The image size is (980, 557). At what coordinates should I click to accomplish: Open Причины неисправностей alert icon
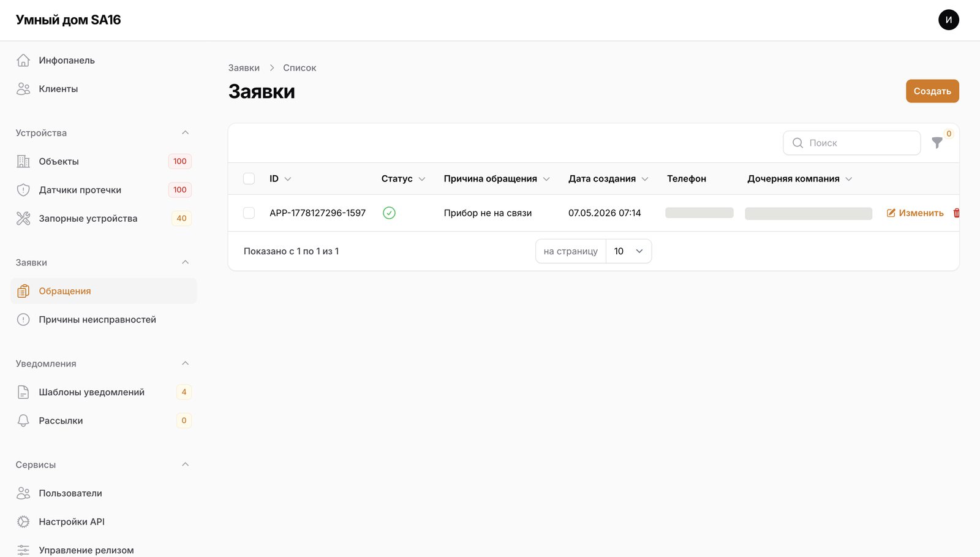click(23, 319)
